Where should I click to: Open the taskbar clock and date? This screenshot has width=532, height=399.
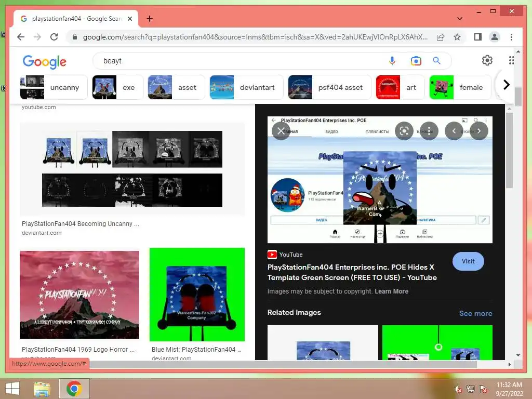[x=509, y=389]
